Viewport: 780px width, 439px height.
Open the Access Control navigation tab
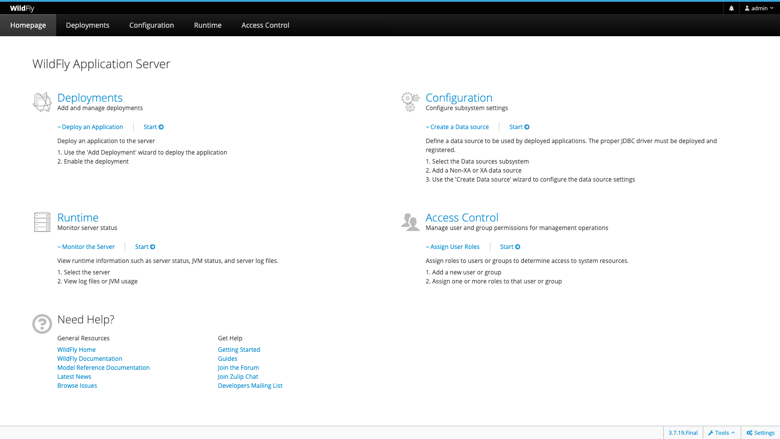(x=265, y=25)
